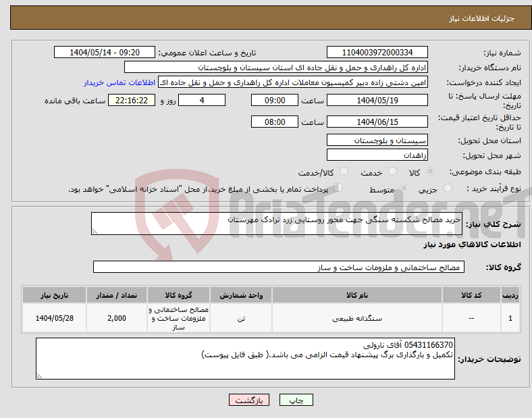Click the resize grip of buyer notes textarea
The width and height of the screenshot is (532, 418).
point(39,376)
